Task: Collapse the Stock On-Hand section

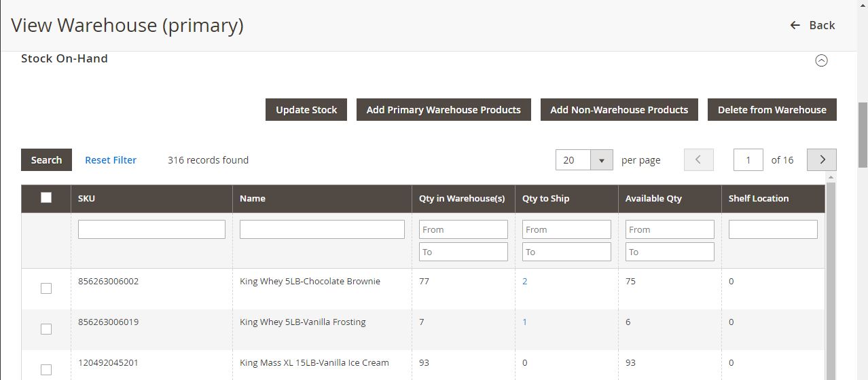Action: 821,60
